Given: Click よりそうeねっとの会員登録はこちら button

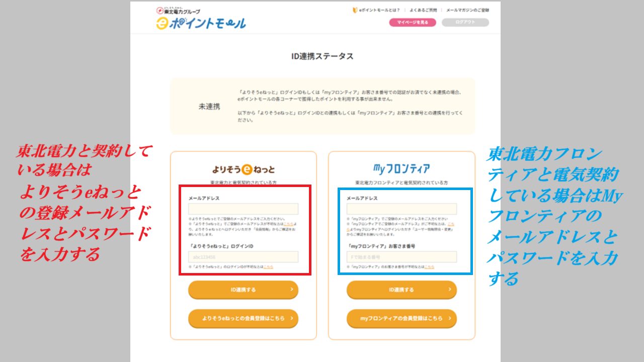Looking at the screenshot, I should click(244, 318).
